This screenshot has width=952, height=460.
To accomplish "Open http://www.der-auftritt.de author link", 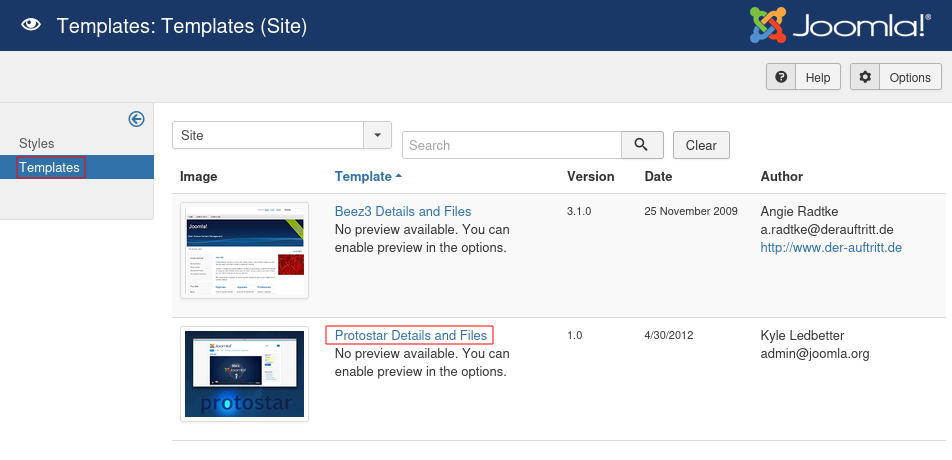I will (831, 248).
